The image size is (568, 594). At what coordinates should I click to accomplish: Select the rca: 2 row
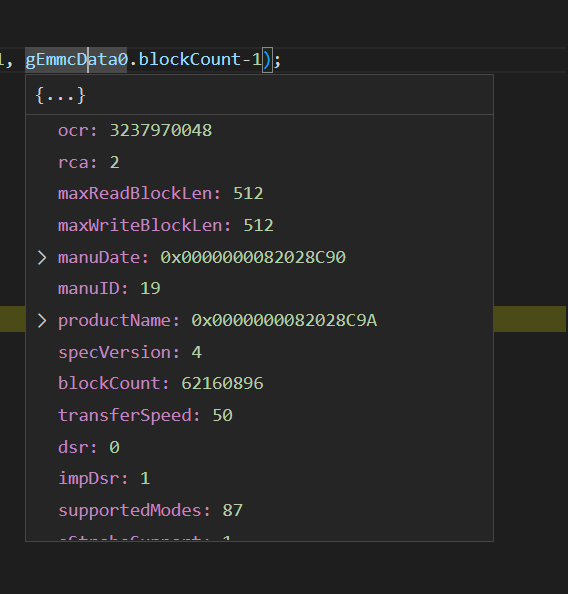coord(259,163)
